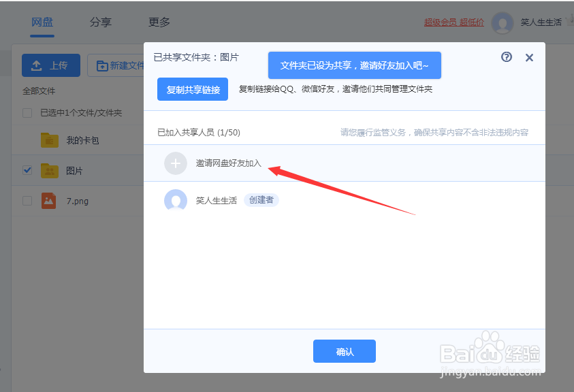Open the 更多 menu
The width and height of the screenshot is (574, 392).
tap(158, 21)
